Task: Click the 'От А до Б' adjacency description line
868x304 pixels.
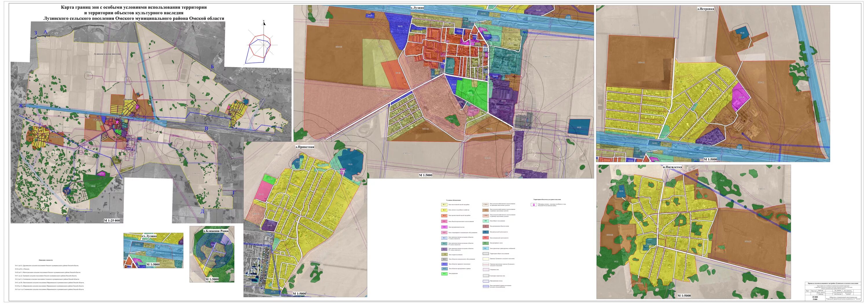Action: 47,266
